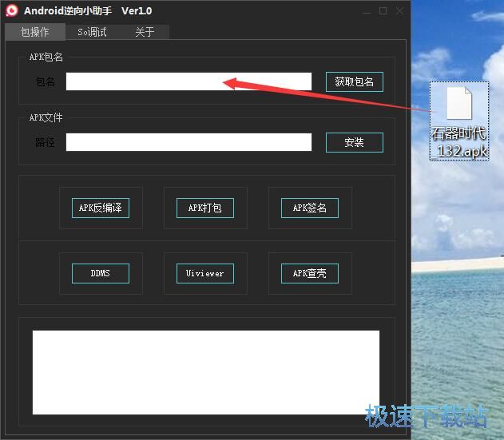Launch DDMS via its button
This screenshot has width=504, height=440.
coord(101,274)
